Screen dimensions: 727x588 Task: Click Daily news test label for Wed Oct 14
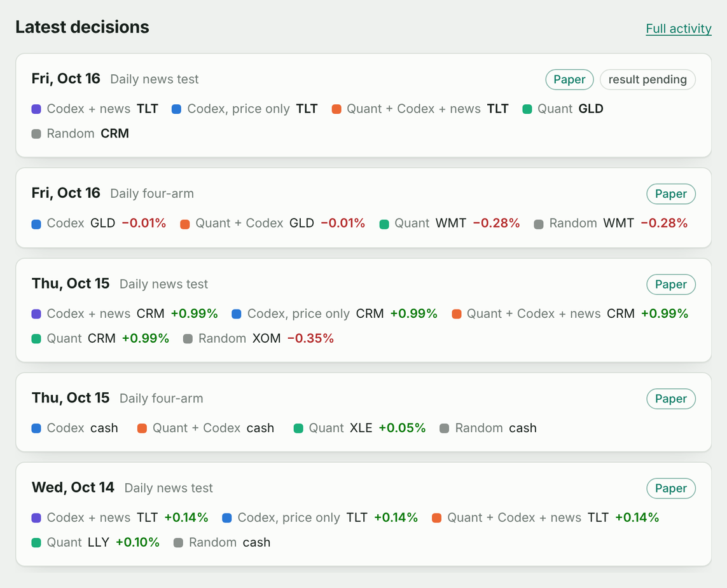pyautogui.click(x=169, y=488)
